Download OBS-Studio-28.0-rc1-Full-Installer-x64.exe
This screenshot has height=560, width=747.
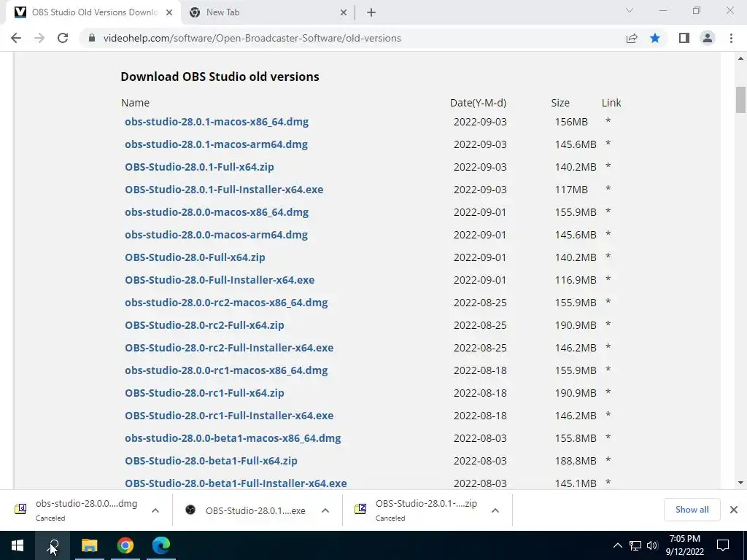click(x=229, y=416)
